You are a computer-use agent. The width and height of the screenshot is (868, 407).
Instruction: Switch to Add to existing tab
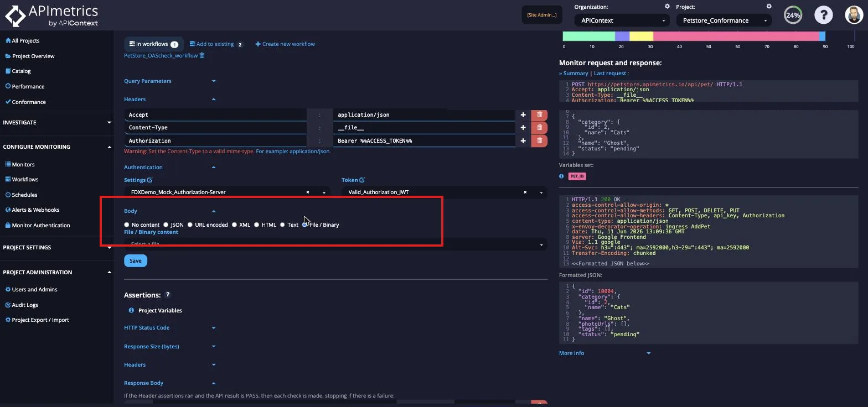(x=216, y=44)
